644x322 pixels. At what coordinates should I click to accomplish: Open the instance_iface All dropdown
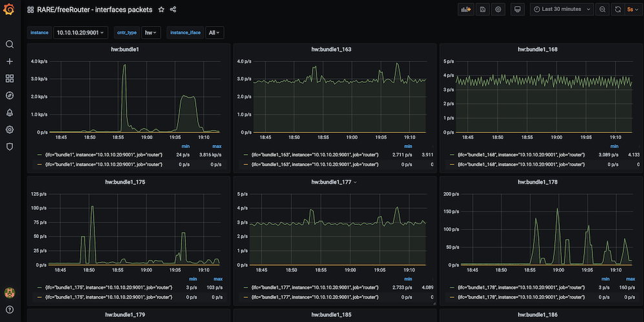click(x=214, y=32)
